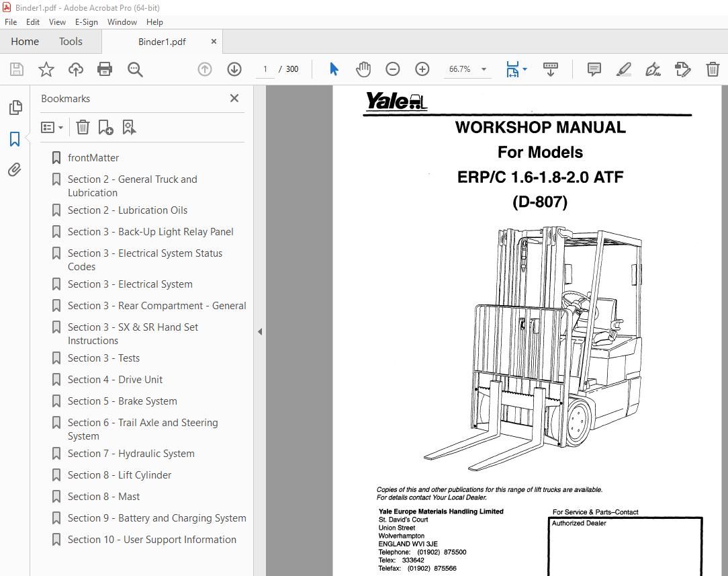The height and width of the screenshot is (576, 728).
Task: Toggle the Bookmarks panel icon
Action: coord(15,139)
